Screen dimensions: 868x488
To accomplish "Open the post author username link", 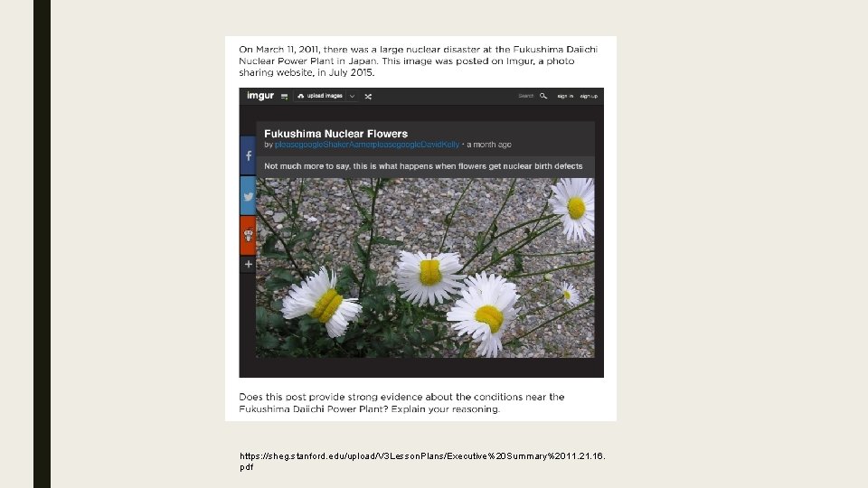I will (x=367, y=145).
